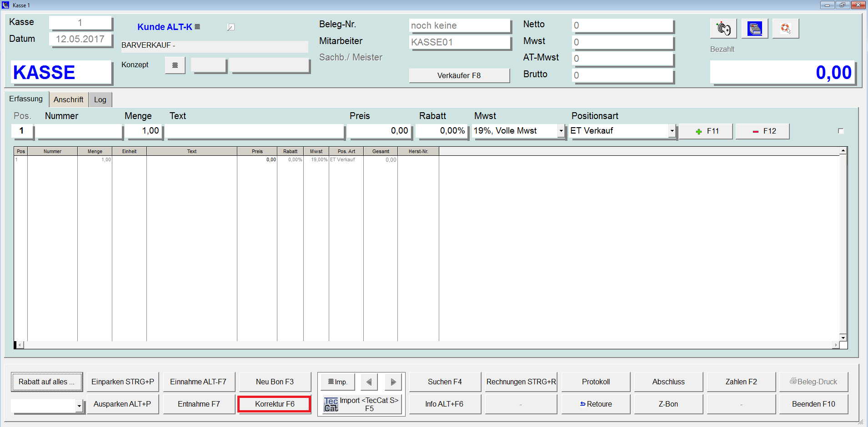This screenshot has width=868, height=427.
Task: Open TecCat import F5
Action: [362, 404]
